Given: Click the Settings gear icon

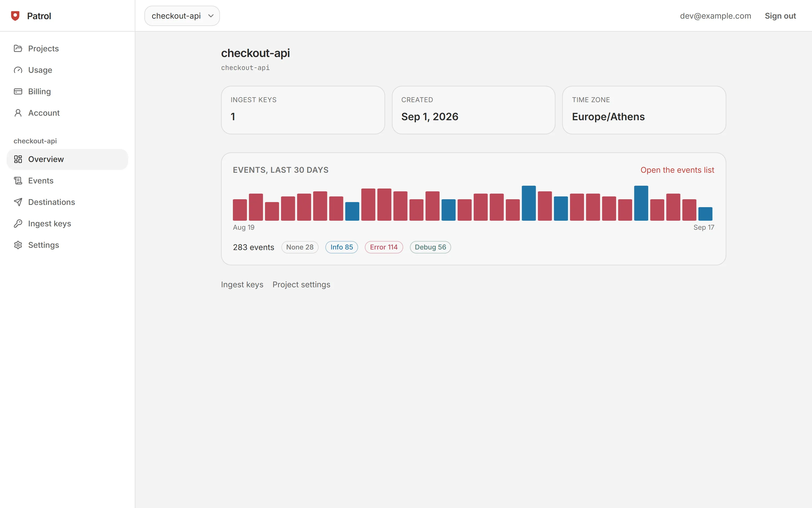Looking at the screenshot, I should [x=18, y=245].
